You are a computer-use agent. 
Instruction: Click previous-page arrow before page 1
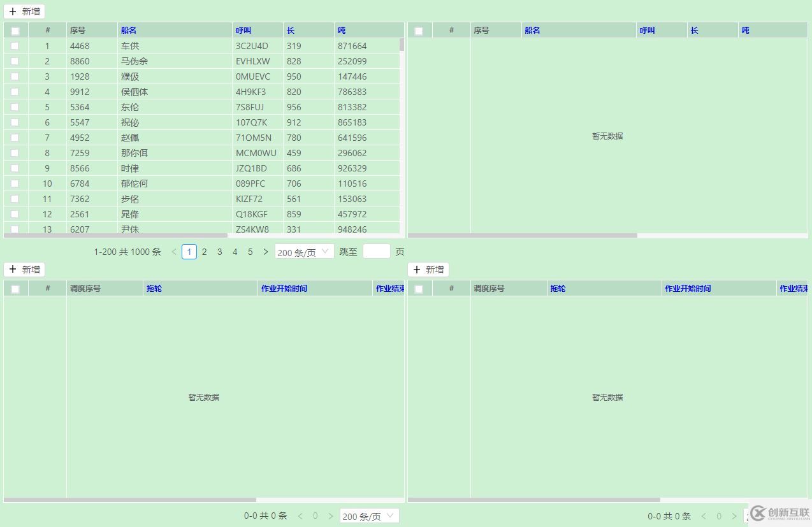point(174,252)
